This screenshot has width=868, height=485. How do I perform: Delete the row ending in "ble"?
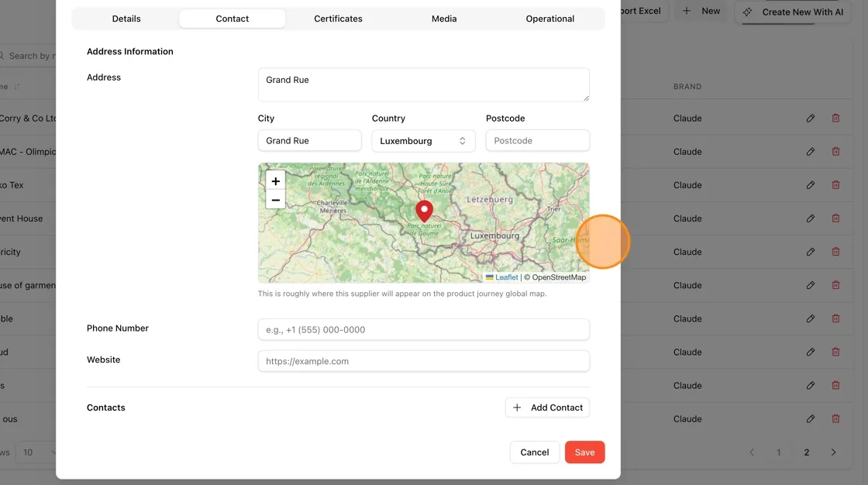click(836, 318)
